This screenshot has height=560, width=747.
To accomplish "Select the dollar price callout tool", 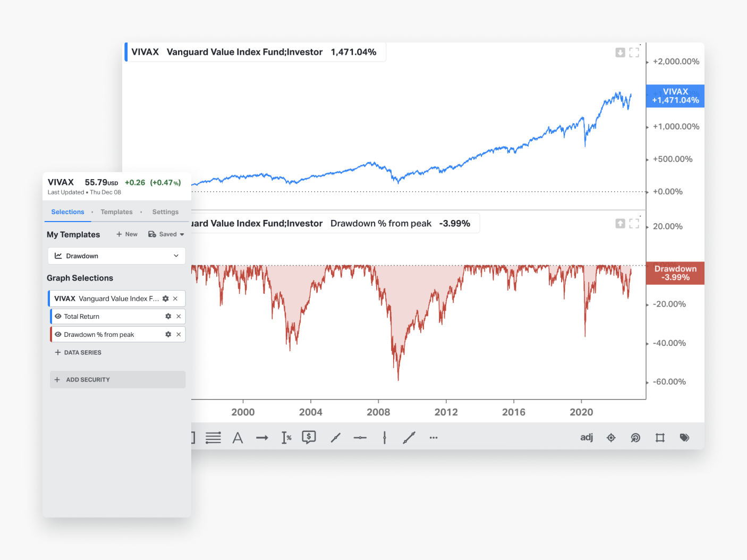I will 309,437.
